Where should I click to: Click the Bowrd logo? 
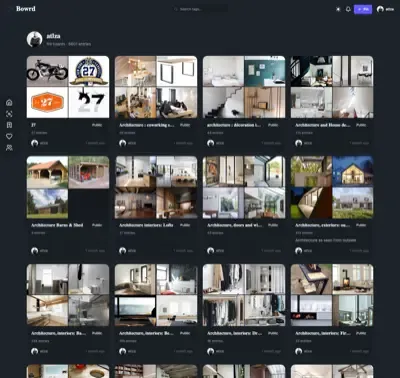[x=26, y=9]
